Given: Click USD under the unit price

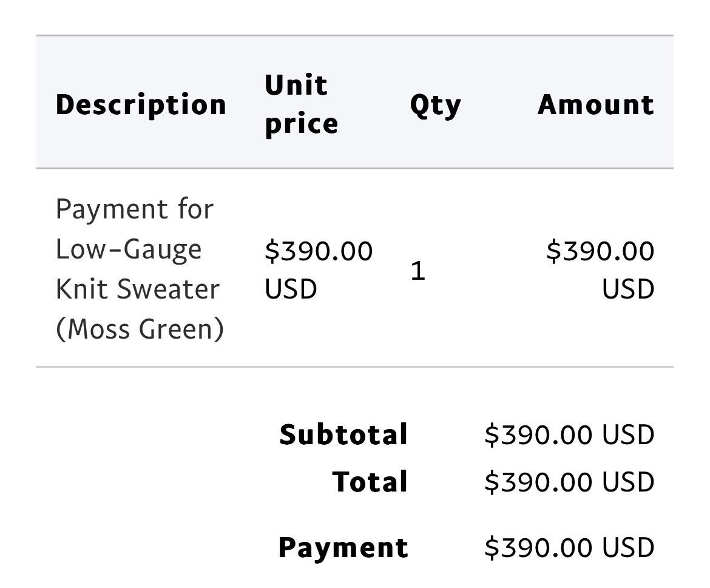Looking at the screenshot, I should point(291,289).
